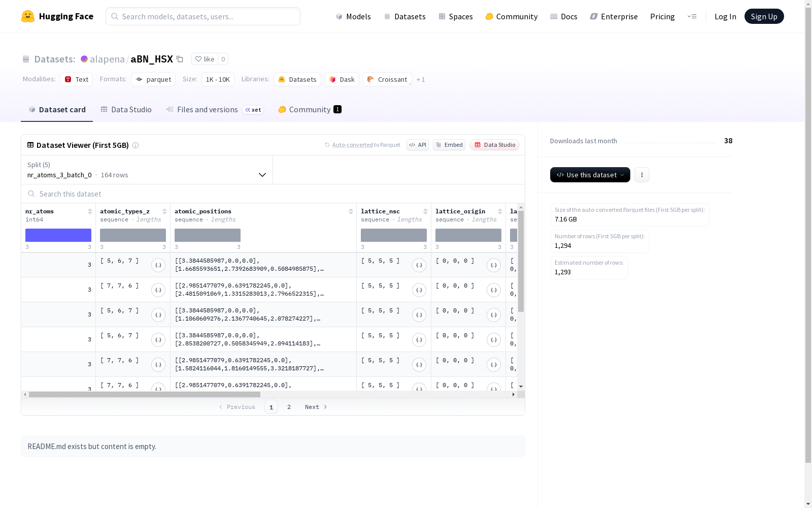The width and height of the screenshot is (812, 508).
Task: Select the Datasets library tag
Action: [x=297, y=79]
